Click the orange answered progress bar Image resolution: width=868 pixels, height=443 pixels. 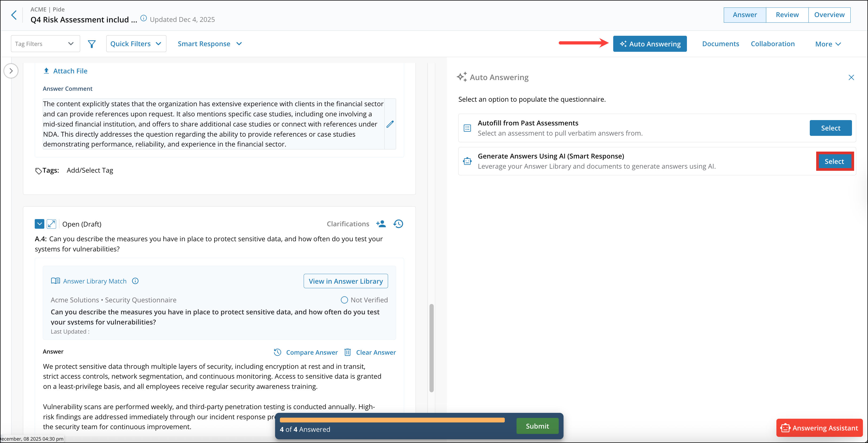click(392, 420)
